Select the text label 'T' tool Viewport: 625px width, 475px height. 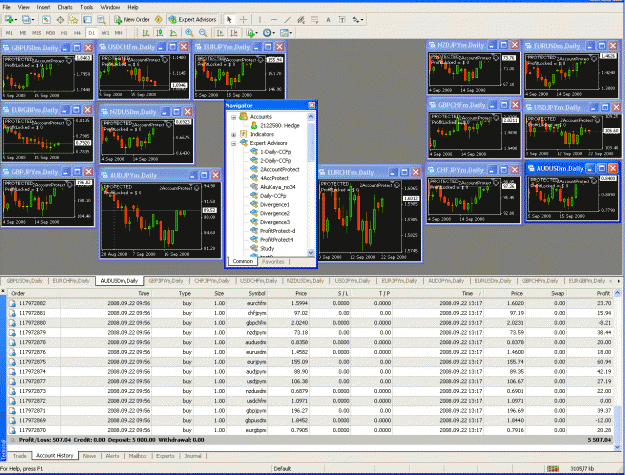(342, 20)
